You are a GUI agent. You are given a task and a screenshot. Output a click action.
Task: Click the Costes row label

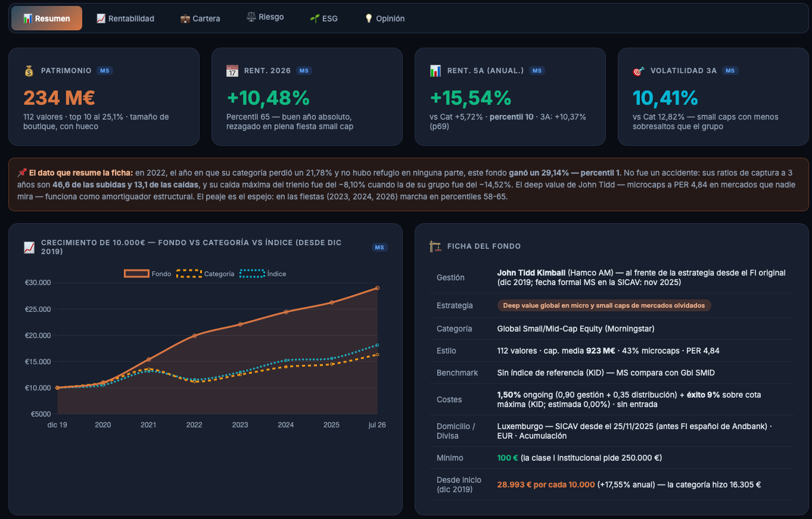(x=449, y=399)
